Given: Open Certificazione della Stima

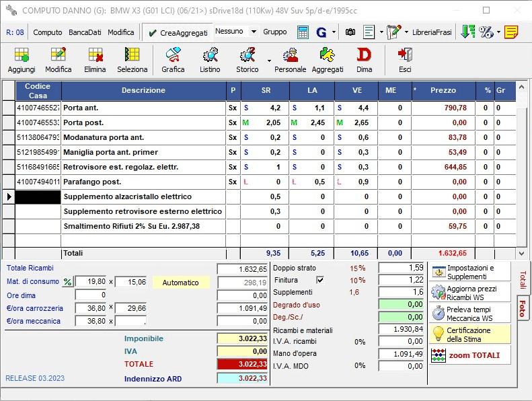Looking at the screenshot, I should [x=470, y=334].
